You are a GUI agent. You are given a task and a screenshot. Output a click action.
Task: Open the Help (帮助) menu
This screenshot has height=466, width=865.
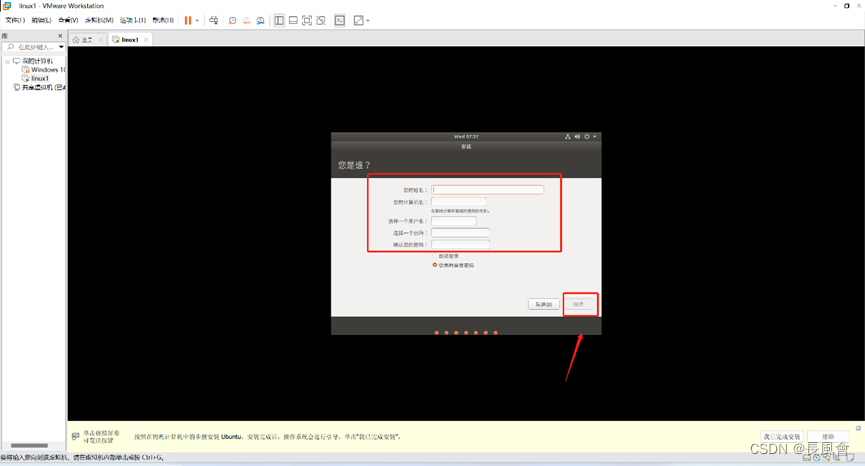163,20
